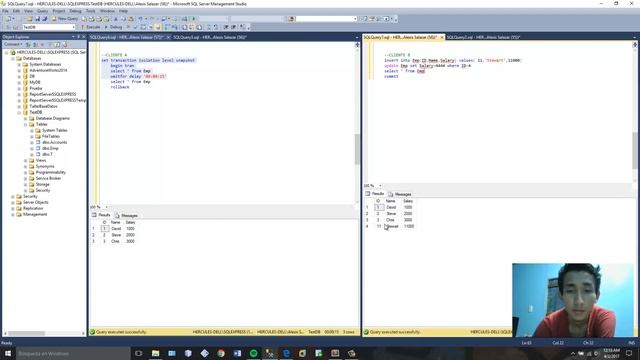Select the Replication folder
Viewport: 640px width, 360px height.
click(33, 208)
